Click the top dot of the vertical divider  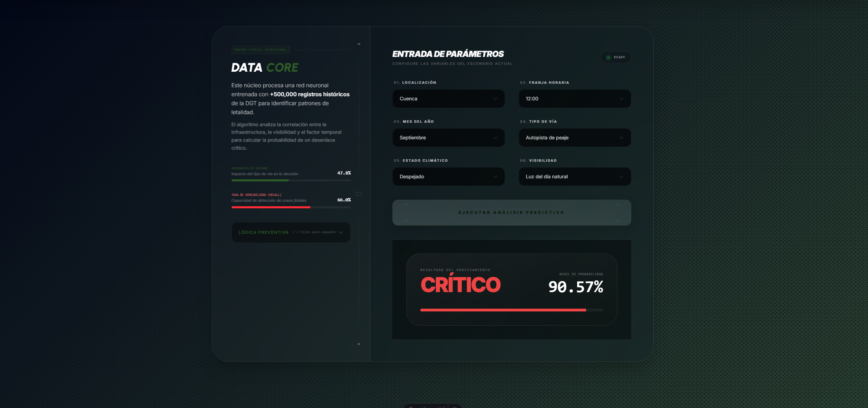359,44
